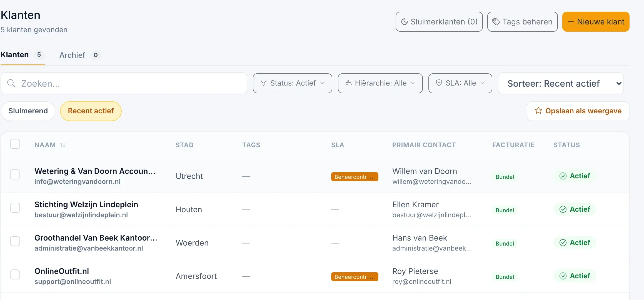Screen dimensions: 644x300
Task: Click the sort arrows next to NAAM
Action: coord(63,145)
